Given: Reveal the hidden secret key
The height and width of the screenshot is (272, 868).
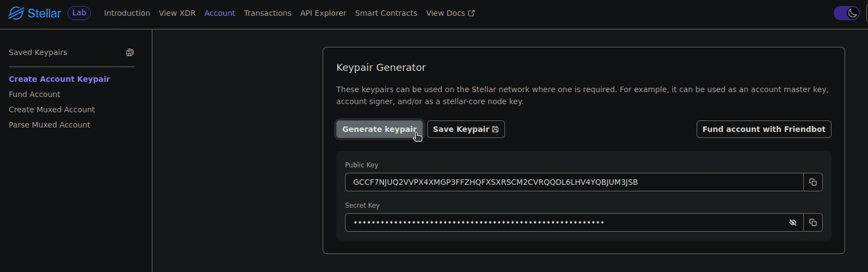Looking at the screenshot, I should (x=793, y=222).
